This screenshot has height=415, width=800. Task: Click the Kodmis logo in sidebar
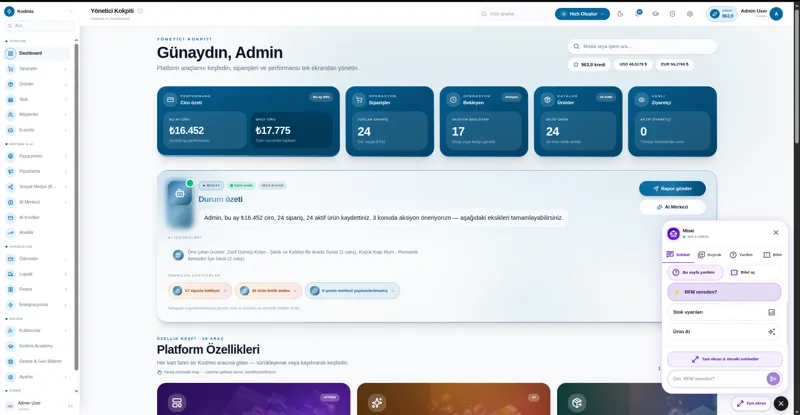coord(9,11)
